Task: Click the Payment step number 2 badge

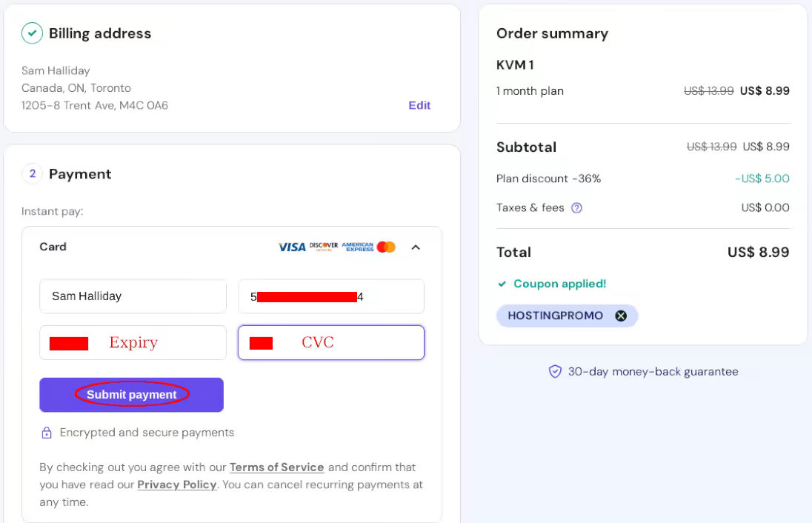Action: [x=32, y=174]
